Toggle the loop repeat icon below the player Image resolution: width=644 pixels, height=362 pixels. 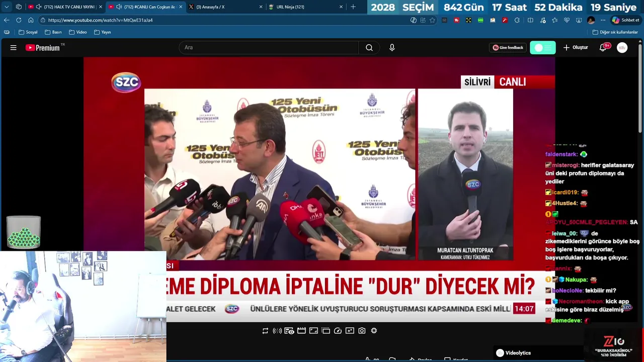(x=265, y=331)
